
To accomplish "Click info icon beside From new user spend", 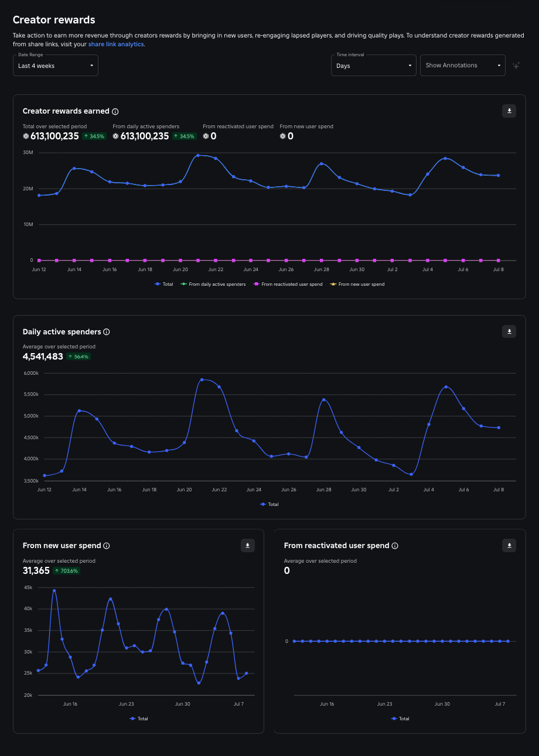I will (107, 546).
